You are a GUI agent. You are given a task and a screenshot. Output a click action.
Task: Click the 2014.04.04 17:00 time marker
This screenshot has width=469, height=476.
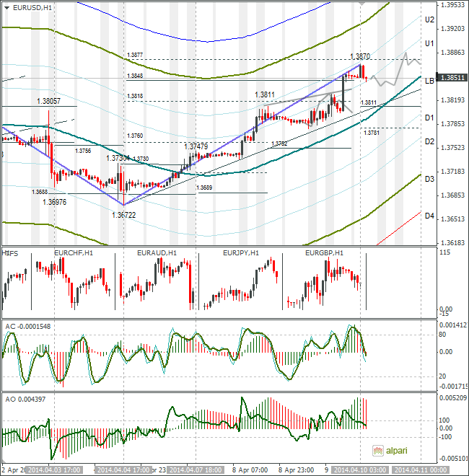pyautogui.click(x=123, y=470)
